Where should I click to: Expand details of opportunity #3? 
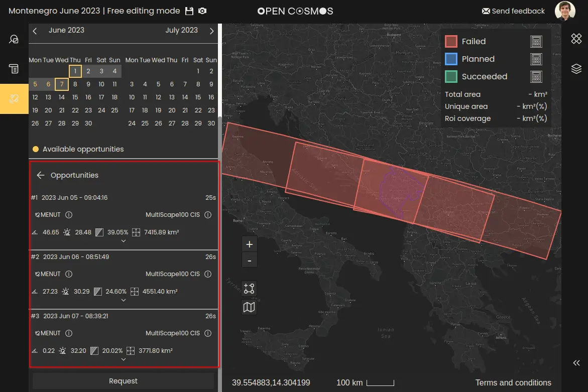point(124,359)
